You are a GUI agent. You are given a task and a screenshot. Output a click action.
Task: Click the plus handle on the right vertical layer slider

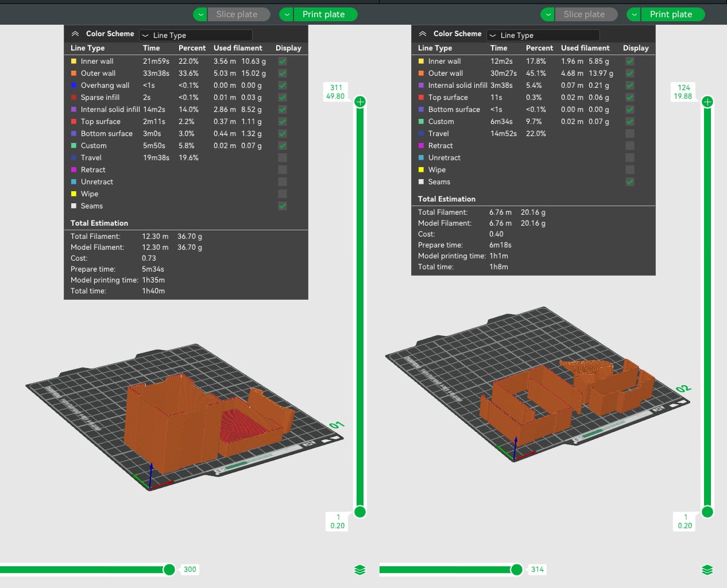coord(707,102)
